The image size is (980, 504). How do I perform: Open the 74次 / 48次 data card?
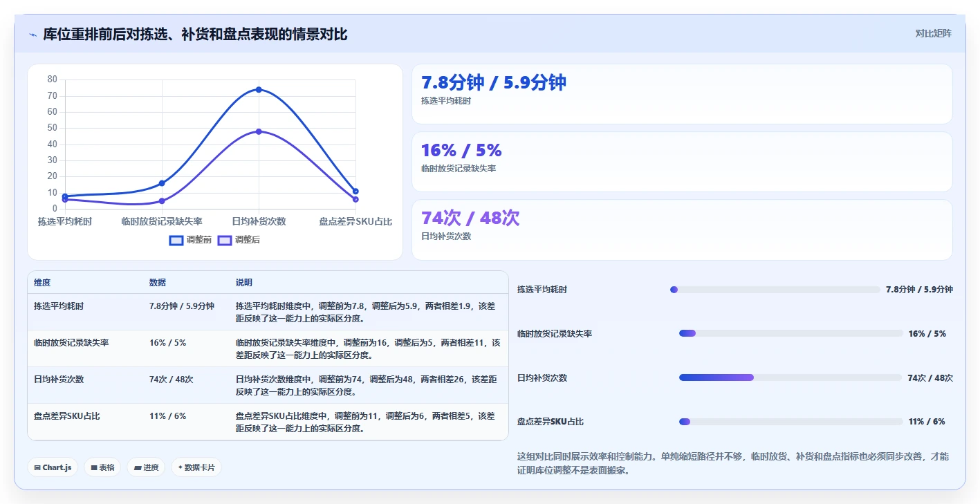pos(682,230)
